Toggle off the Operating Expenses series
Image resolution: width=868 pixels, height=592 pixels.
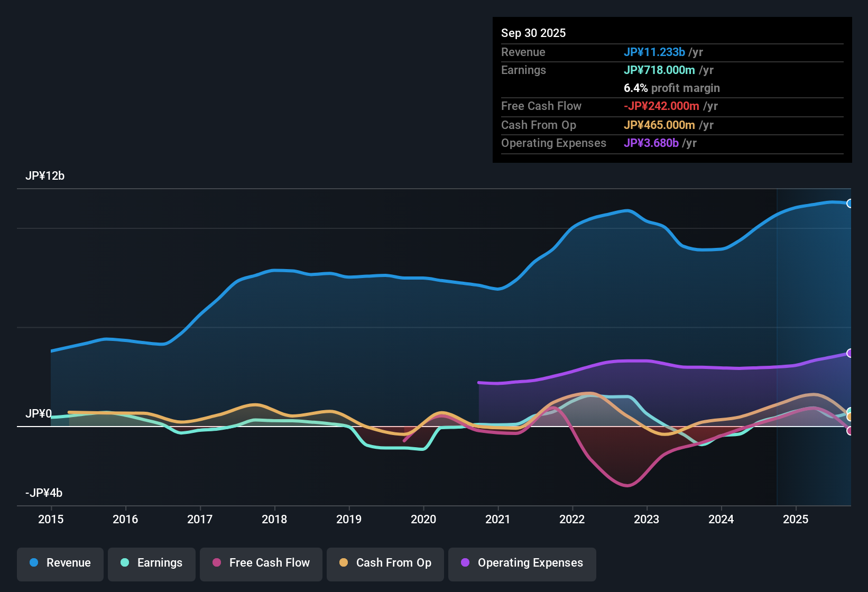522,563
